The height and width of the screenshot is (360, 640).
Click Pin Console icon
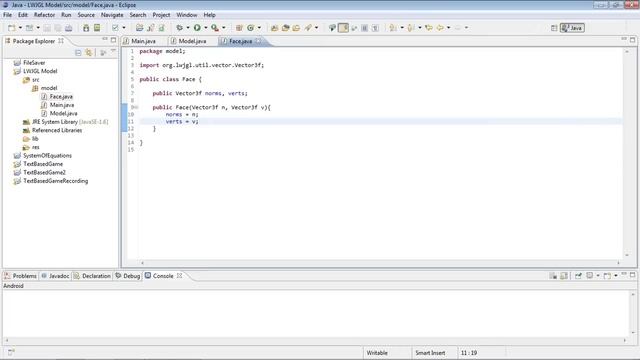tap(578, 276)
